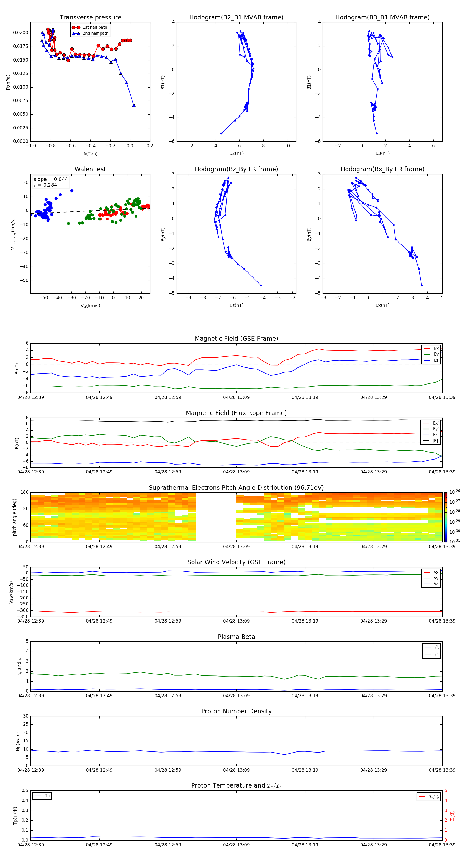
Task: Click the V_remaining(km/s) y-axis label
Action: (13, 234)
